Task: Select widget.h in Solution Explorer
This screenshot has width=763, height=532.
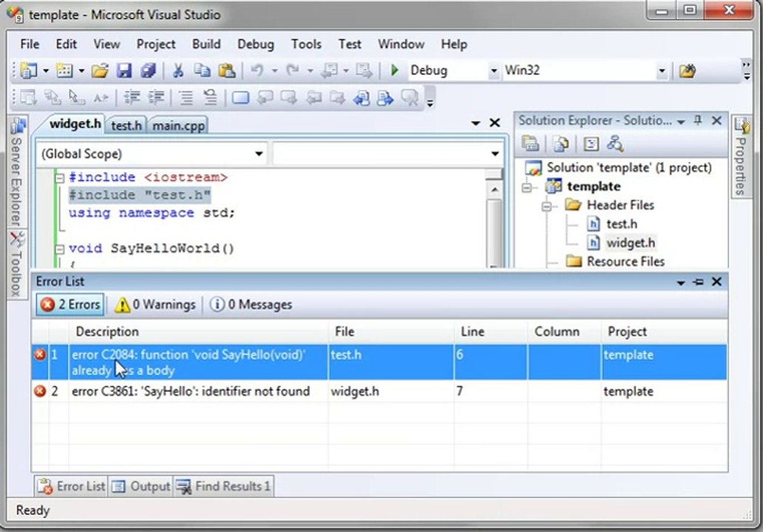Action: (x=630, y=242)
